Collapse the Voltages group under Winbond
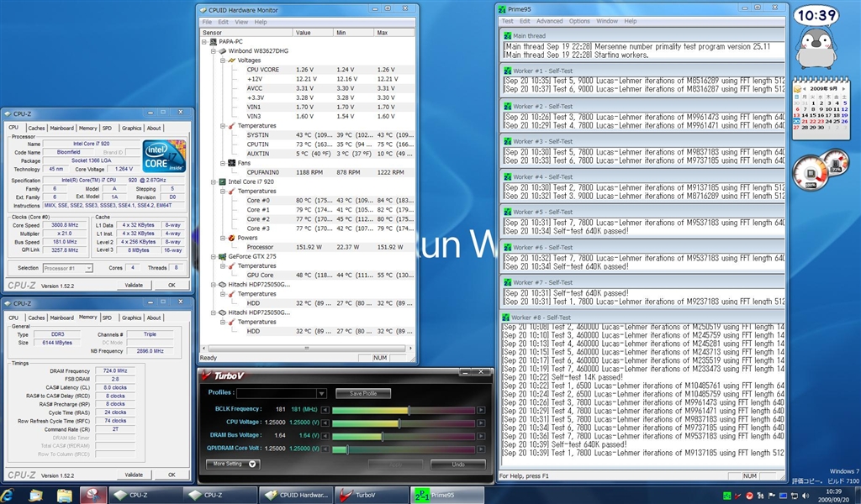This screenshot has height=504, width=861. click(x=223, y=60)
